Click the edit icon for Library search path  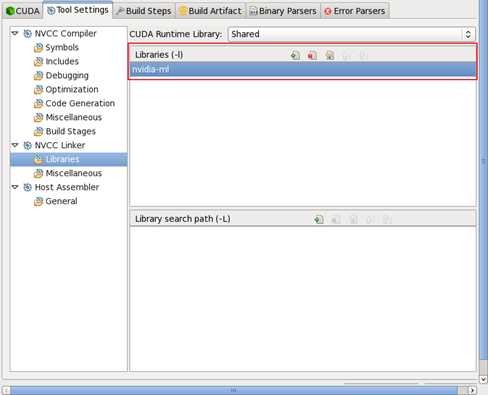(353, 219)
